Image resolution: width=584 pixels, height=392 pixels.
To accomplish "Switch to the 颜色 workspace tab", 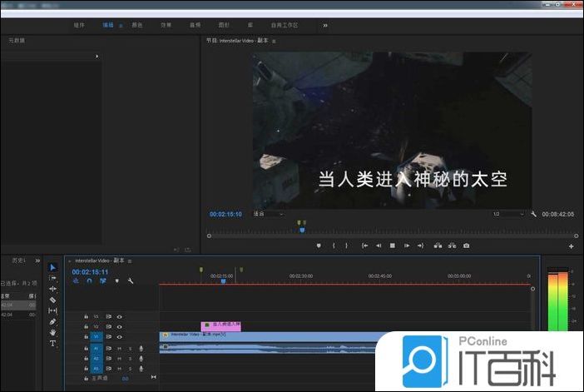I will [136, 25].
